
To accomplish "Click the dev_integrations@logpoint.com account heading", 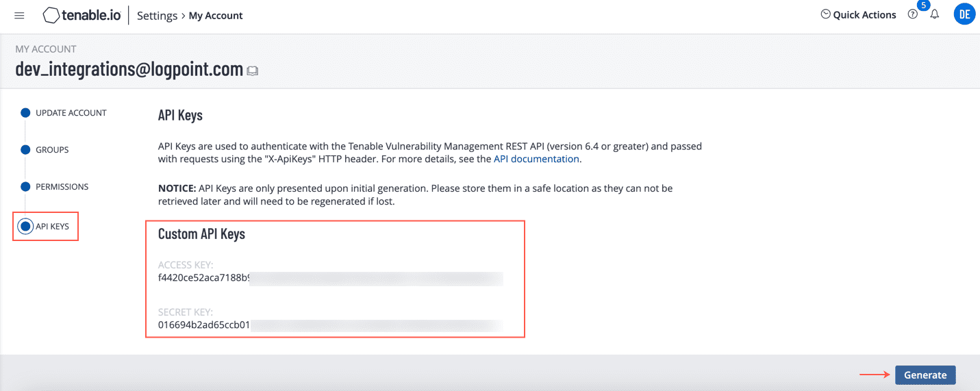I will (129, 69).
